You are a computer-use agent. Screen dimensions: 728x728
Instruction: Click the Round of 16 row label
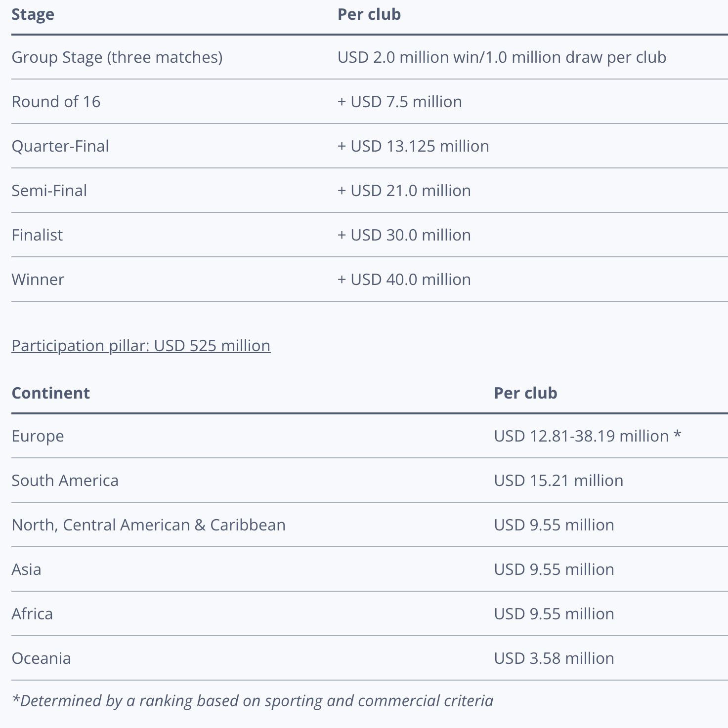click(x=56, y=102)
